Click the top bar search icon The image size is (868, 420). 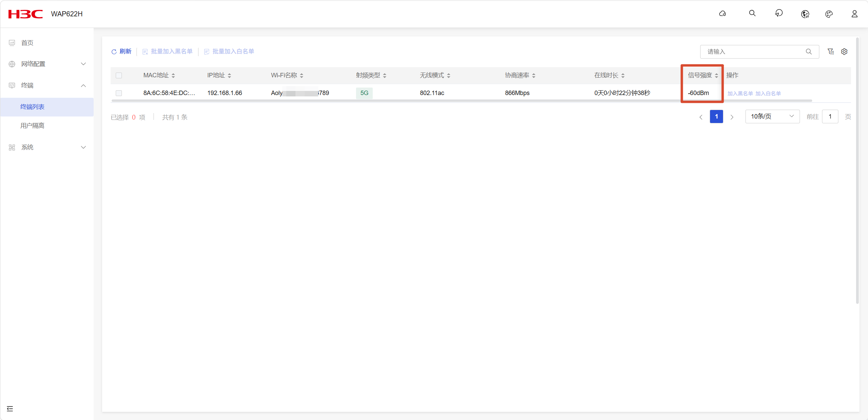tap(752, 13)
